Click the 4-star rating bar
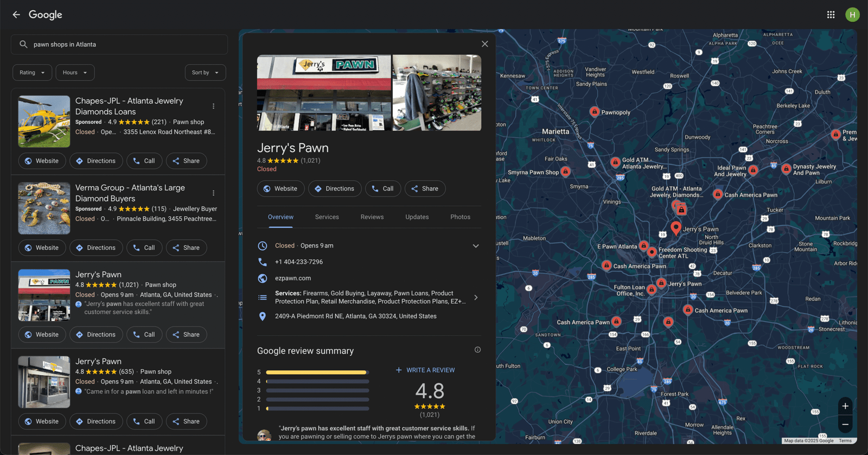 pos(317,381)
